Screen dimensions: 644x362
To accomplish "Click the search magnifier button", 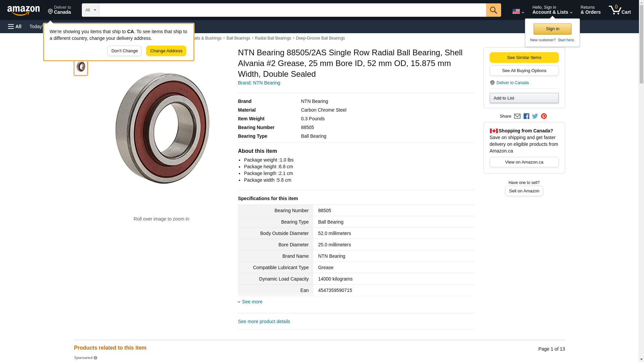I will click(493, 10).
